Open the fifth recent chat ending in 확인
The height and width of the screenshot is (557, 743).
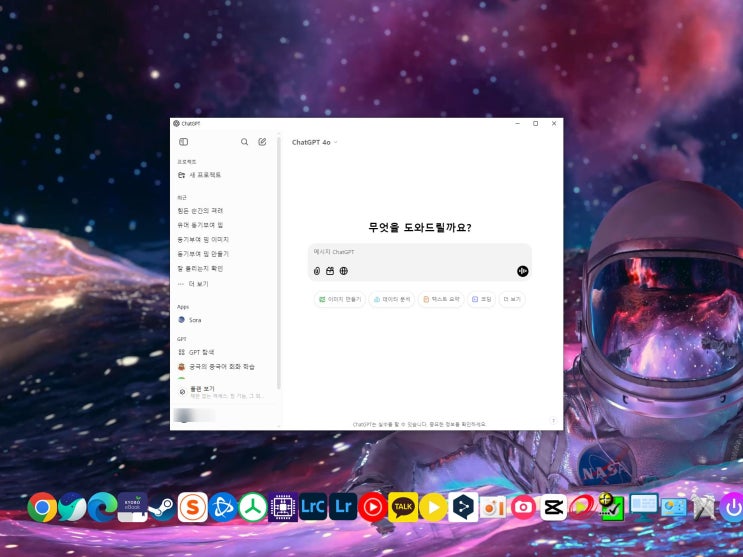pyautogui.click(x=200, y=268)
